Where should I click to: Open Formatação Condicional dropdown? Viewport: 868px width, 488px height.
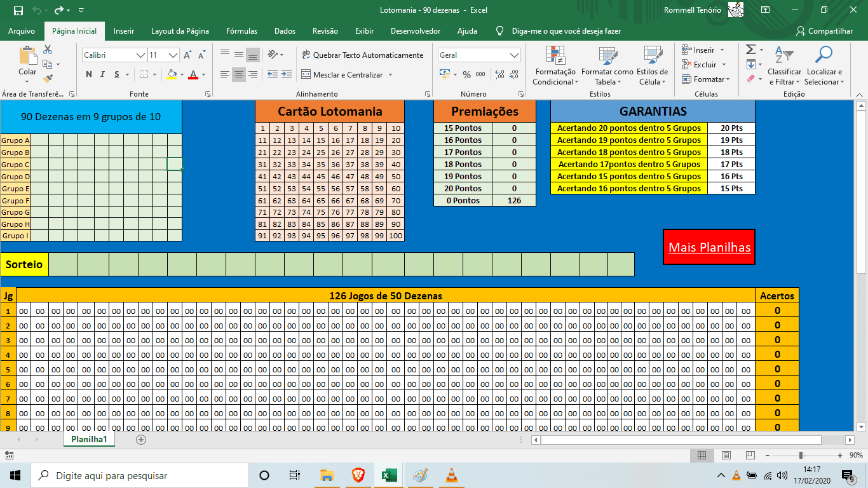pos(555,65)
